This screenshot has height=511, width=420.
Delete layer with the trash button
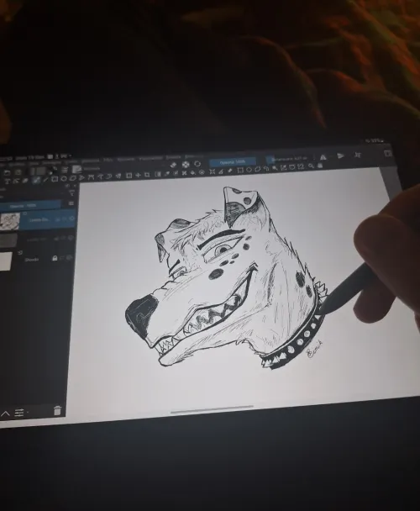57,410
